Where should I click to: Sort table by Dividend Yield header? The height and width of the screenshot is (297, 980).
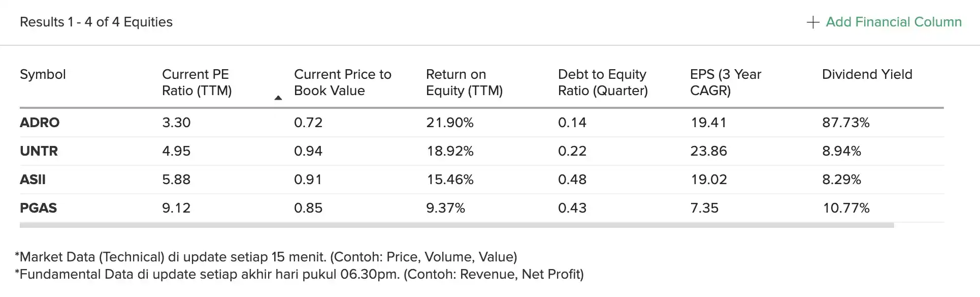[x=867, y=74]
